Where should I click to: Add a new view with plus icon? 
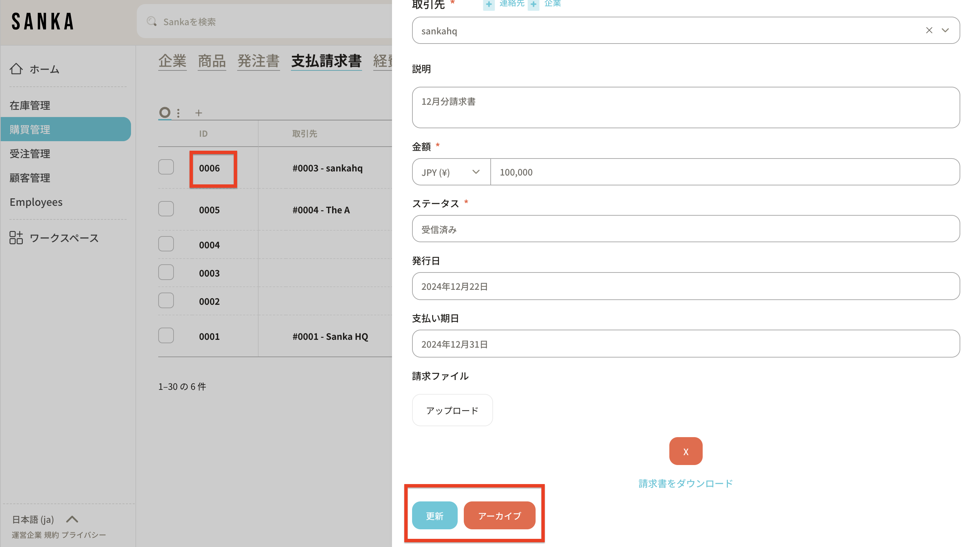(199, 113)
